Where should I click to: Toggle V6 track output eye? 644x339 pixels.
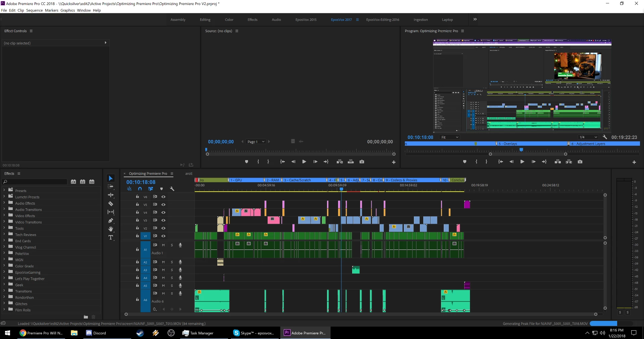(x=163, y=197)
